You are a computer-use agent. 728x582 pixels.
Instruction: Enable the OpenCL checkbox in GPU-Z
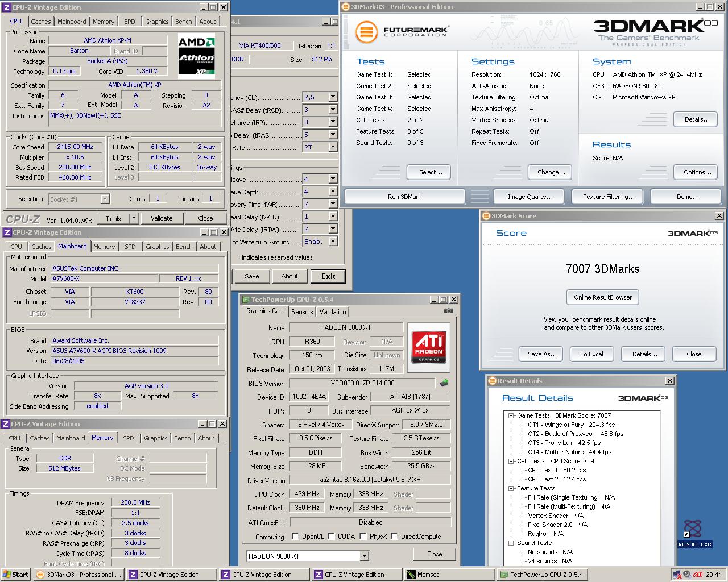pos(295,536)
